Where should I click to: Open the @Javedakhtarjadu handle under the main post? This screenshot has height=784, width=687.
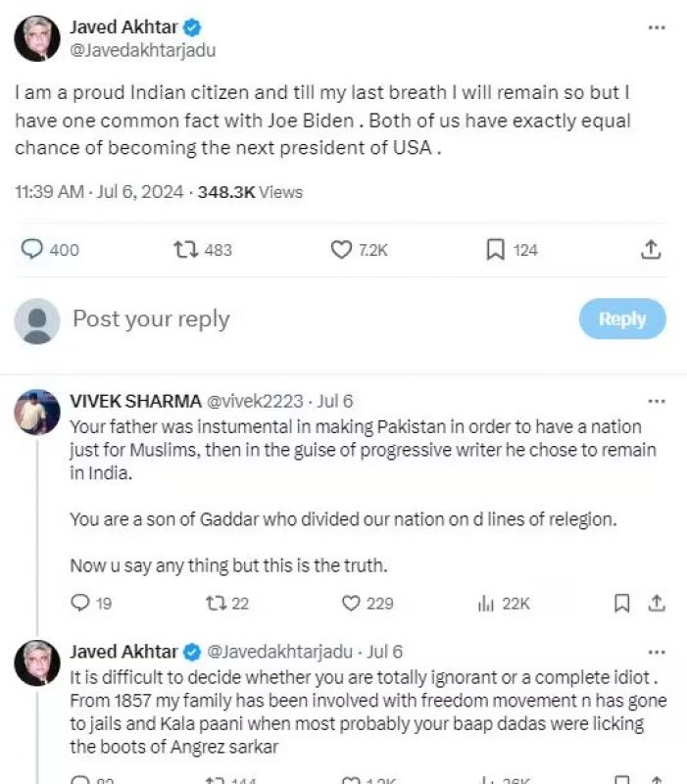coord(142,50)
